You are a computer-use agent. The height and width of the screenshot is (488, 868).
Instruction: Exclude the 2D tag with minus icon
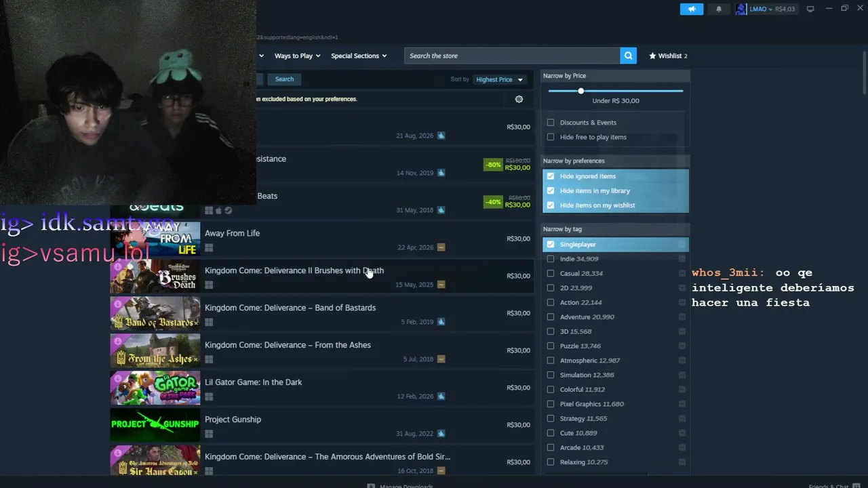(x=682, y=288)
